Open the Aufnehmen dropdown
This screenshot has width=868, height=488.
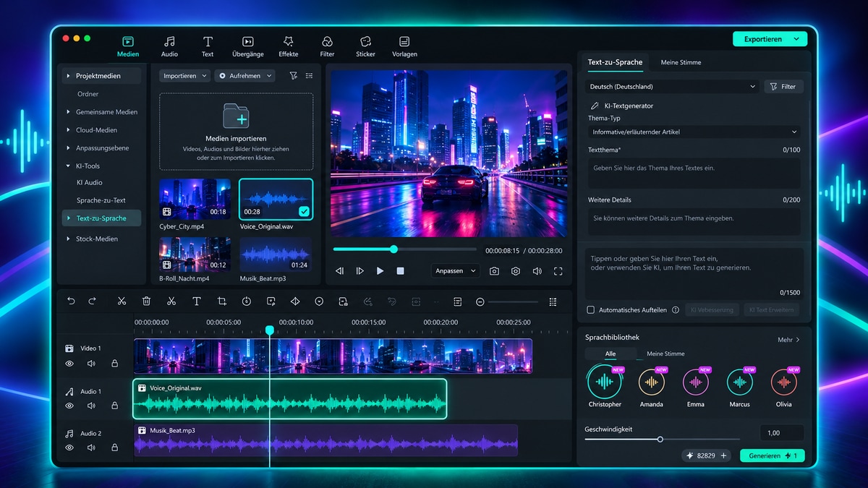(x=245, y=75)
